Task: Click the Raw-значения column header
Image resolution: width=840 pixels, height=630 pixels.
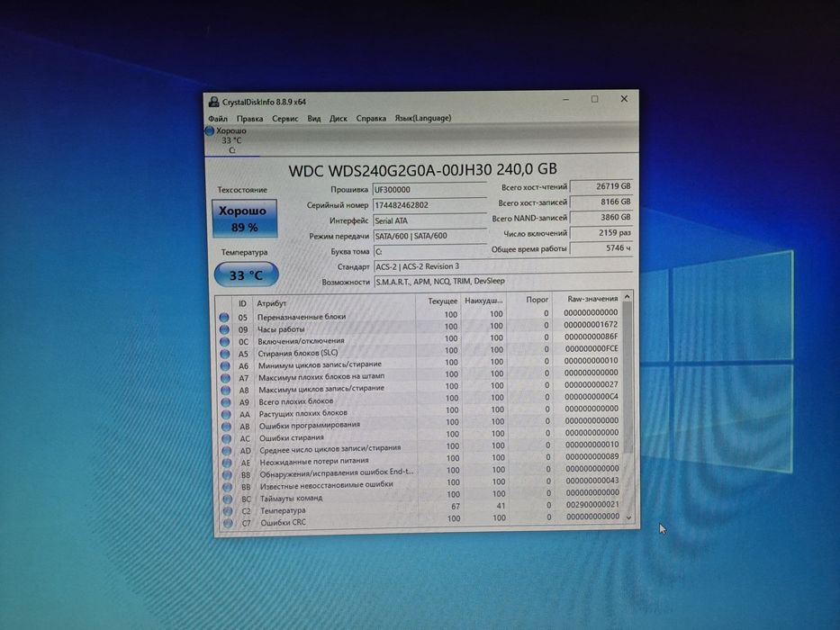Action: [x=587, y=299]
